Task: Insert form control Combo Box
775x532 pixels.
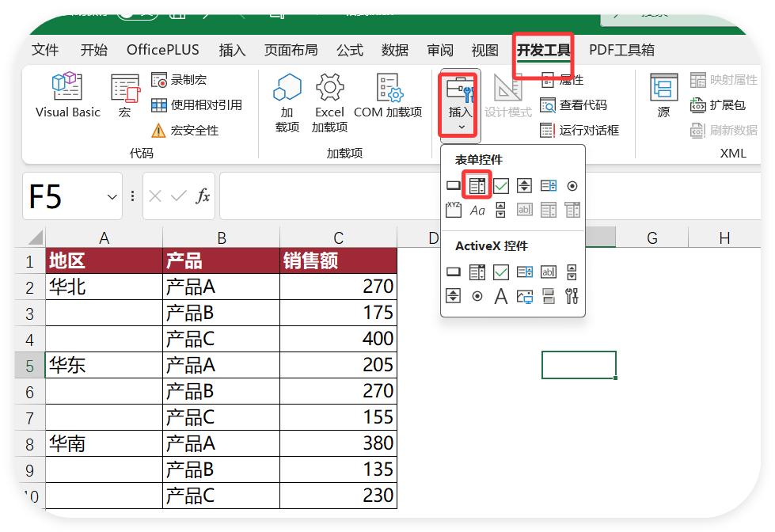Action: (x=477, y=186)
